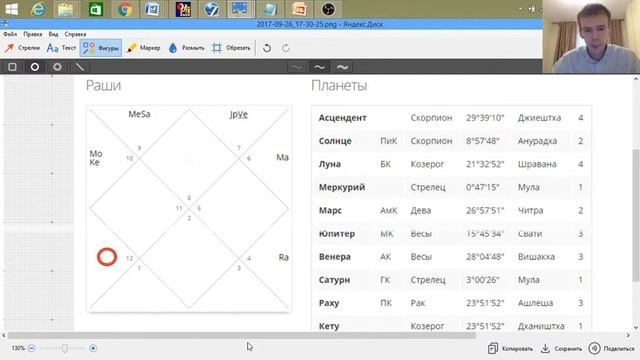Set thick line thickness

coord(342,67)
